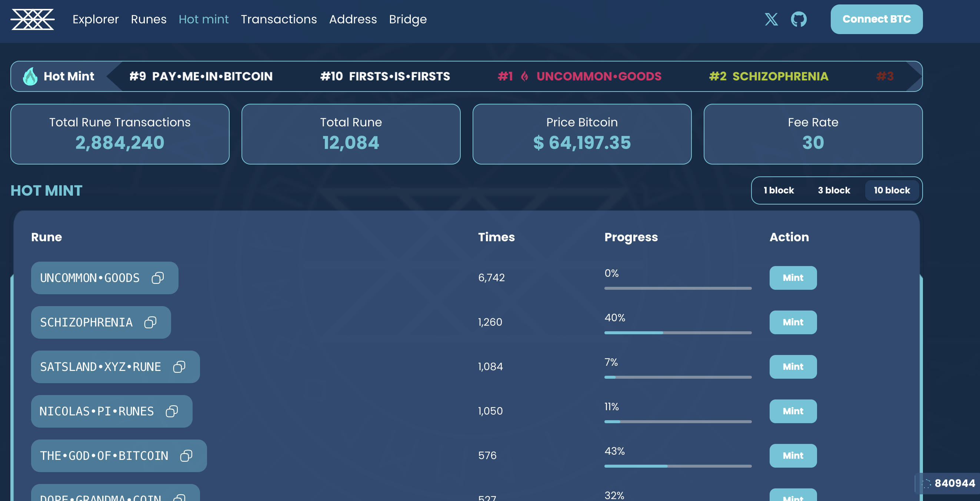Viewport: 980px width, 501px height.
Task: Click #9 PAY•ME•IN•BITCOIN in ticker
Action: pyautogui.click(x=201, y=76)
